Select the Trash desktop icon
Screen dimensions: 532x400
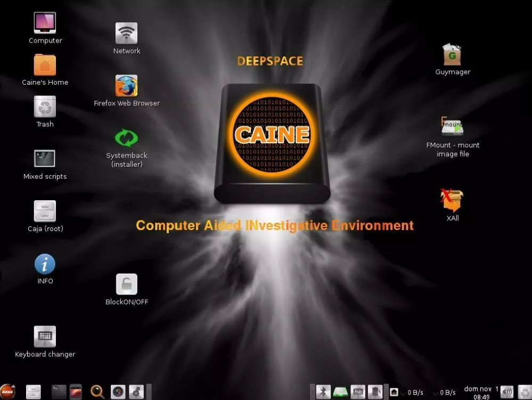[45, 107]
